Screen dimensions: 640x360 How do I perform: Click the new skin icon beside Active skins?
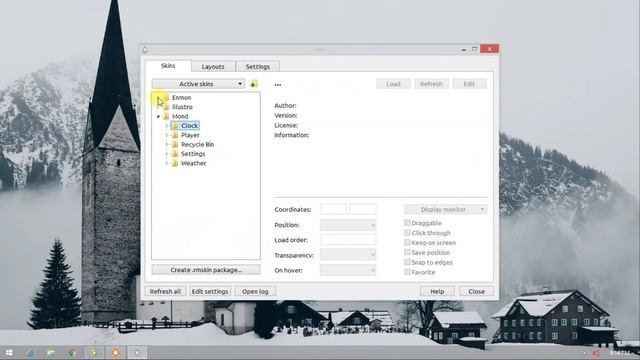254,84
